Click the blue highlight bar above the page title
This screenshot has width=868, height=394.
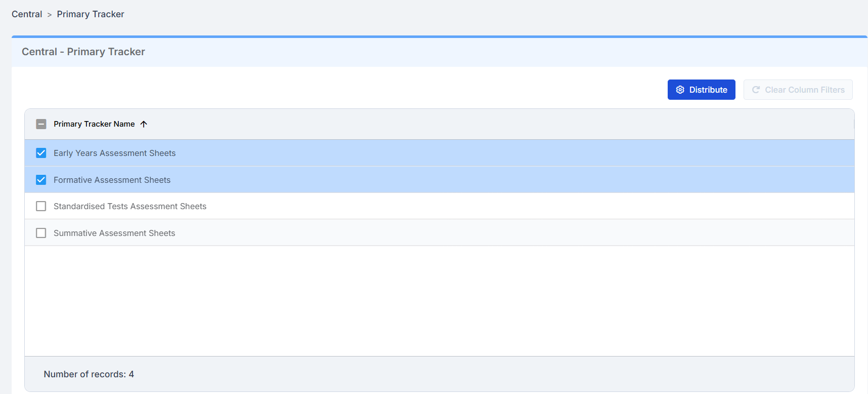click(435, 36)
